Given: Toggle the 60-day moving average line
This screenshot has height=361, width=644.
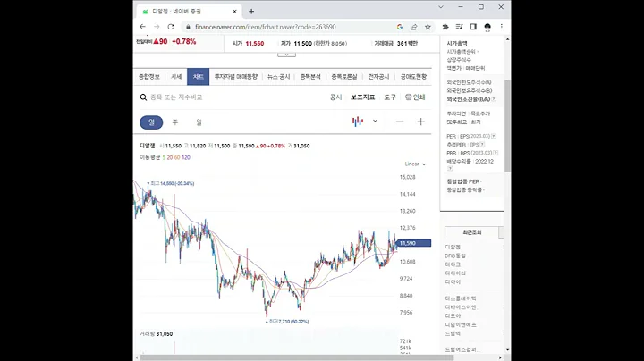Looking at the screenshot, I should pyautogui.click(x=177, y=157).
